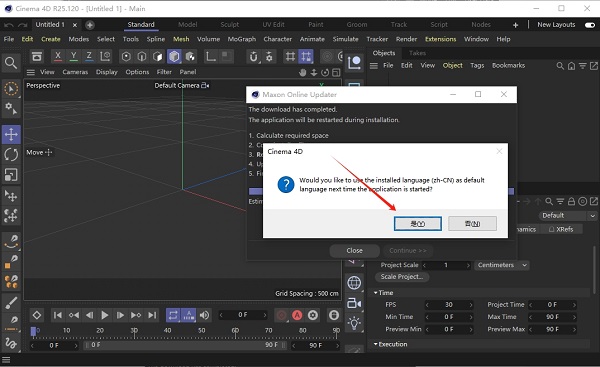Open the XRefs tab in Attributes
The image size is (600, 367).
pyautogui.click(x=561, y=229)
